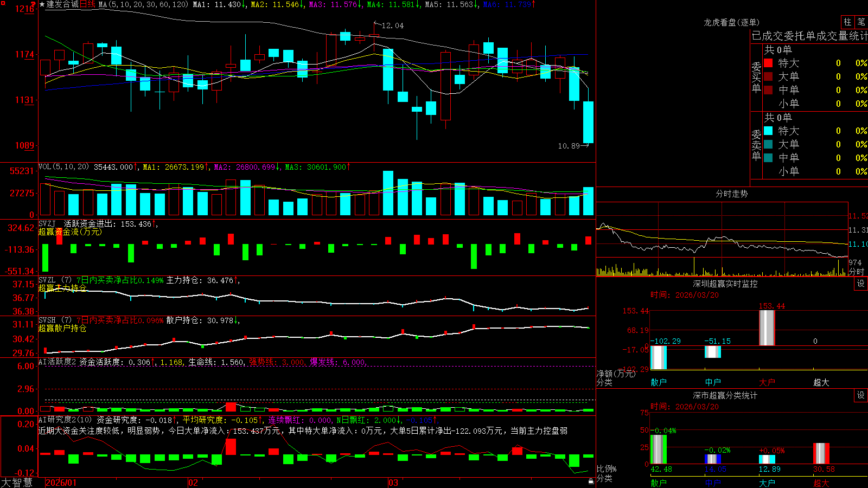Click the 30.58 超大 bar in 分类统计

tap(821, 453)
